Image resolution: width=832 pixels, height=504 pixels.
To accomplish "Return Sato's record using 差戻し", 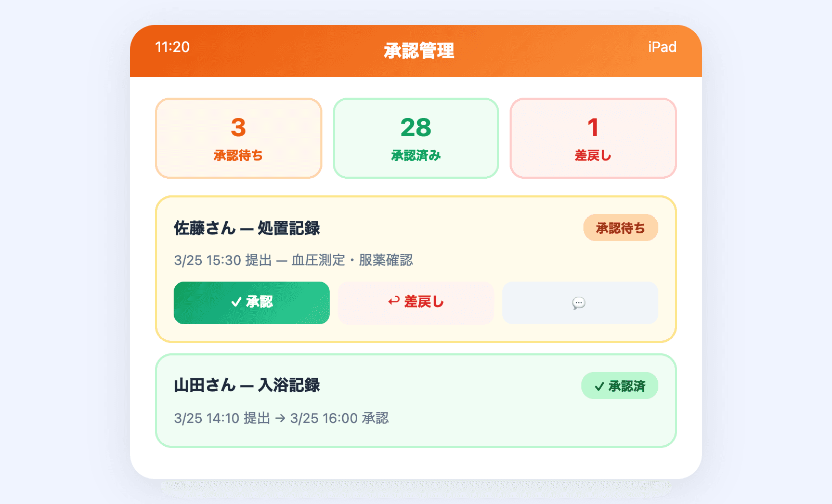I will click(x=415, y=302).
